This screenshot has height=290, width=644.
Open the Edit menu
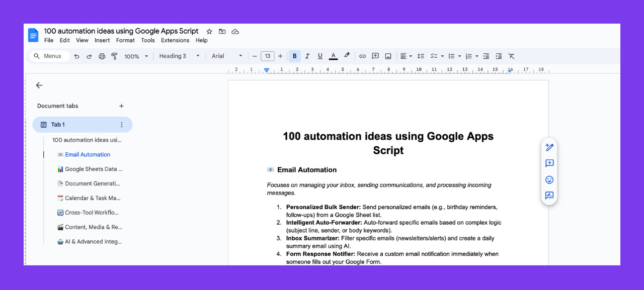point(65,40)
